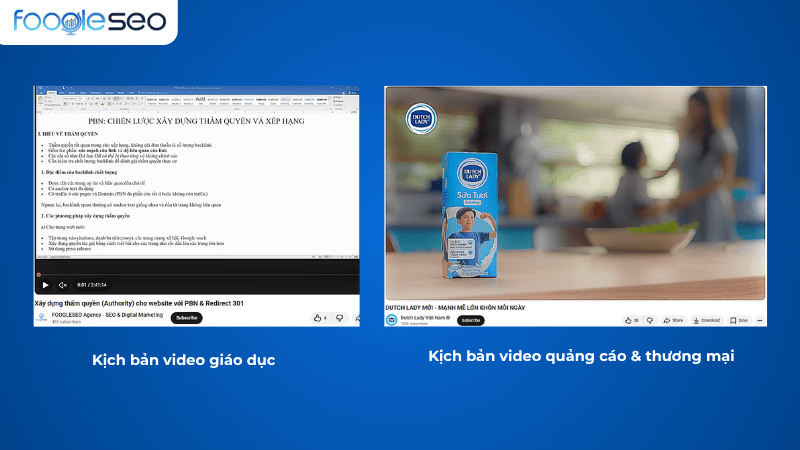800x450 pixels.
Task: Click the foogleseo logo
Action: (x=89, y=21)
